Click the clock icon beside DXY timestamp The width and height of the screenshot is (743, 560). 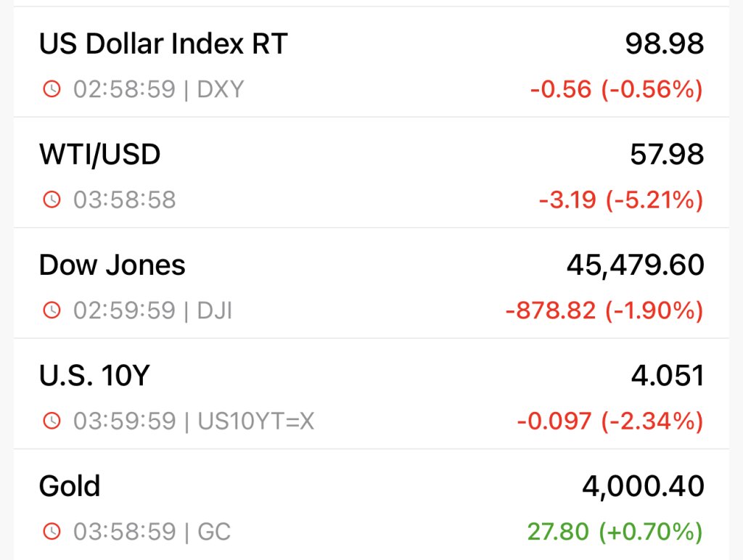point(52,89)
